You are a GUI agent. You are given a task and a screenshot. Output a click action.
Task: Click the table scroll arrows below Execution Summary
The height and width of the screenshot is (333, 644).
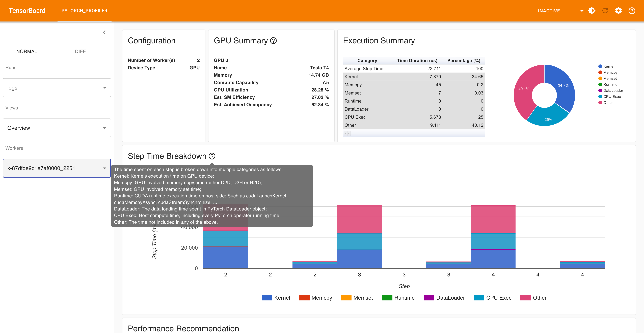pyautogui.click(x=347, y=133)
